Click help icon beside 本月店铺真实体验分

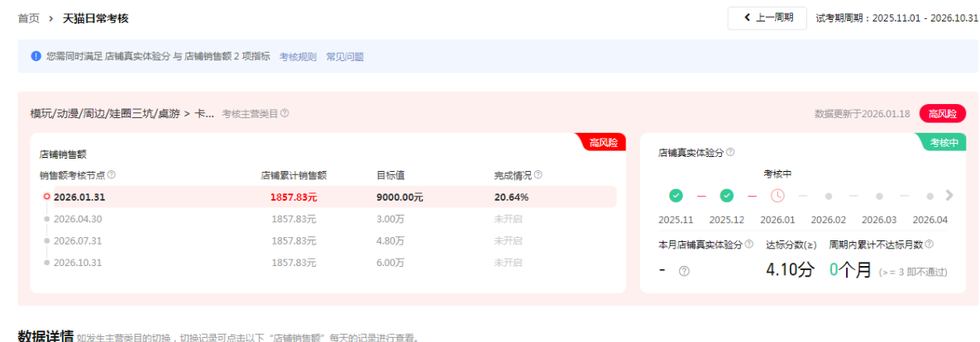click(x=748, y=244)
